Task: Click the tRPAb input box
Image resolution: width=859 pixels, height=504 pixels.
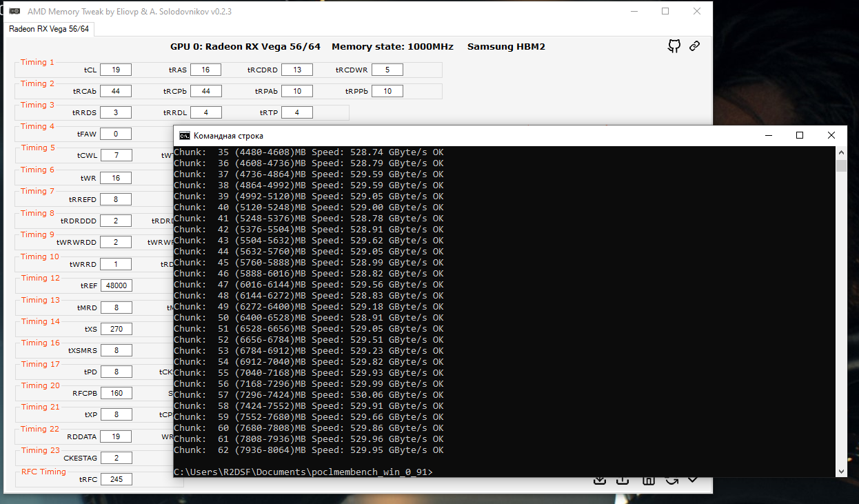Action: click(x=297, y=91)
